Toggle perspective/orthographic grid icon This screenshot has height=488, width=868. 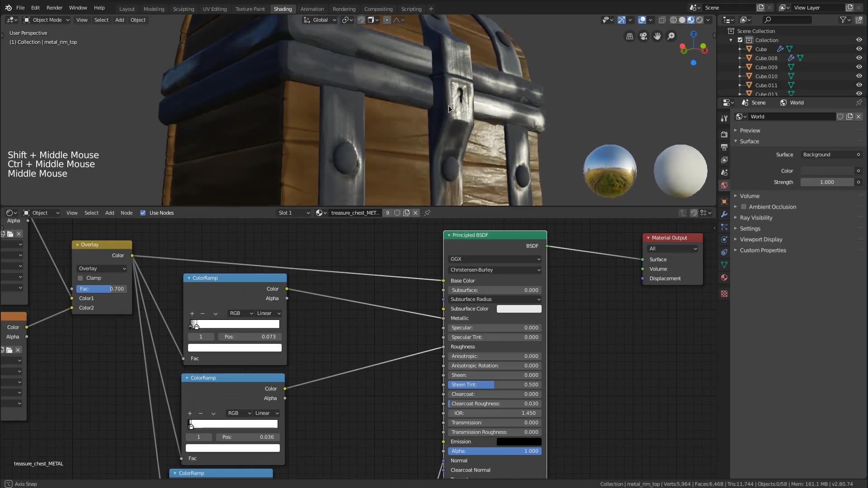tap(629, 36)
